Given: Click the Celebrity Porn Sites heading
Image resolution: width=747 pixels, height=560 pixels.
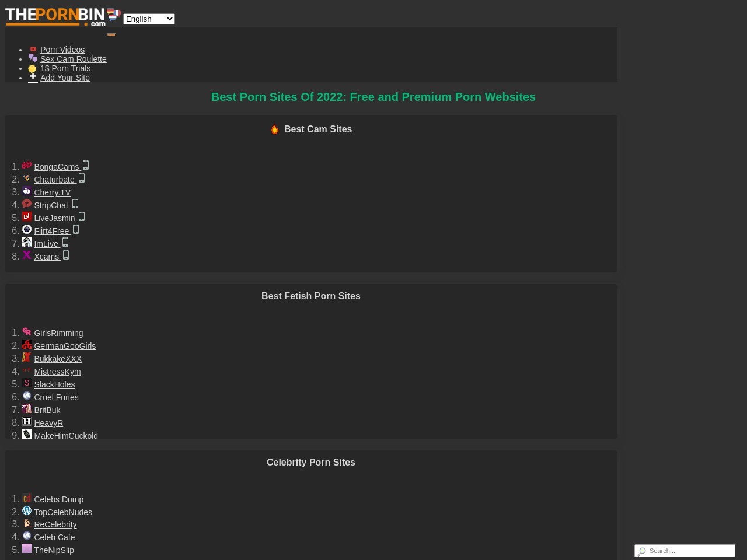Looking at the screenshot, I should click(x=311, y=462).
